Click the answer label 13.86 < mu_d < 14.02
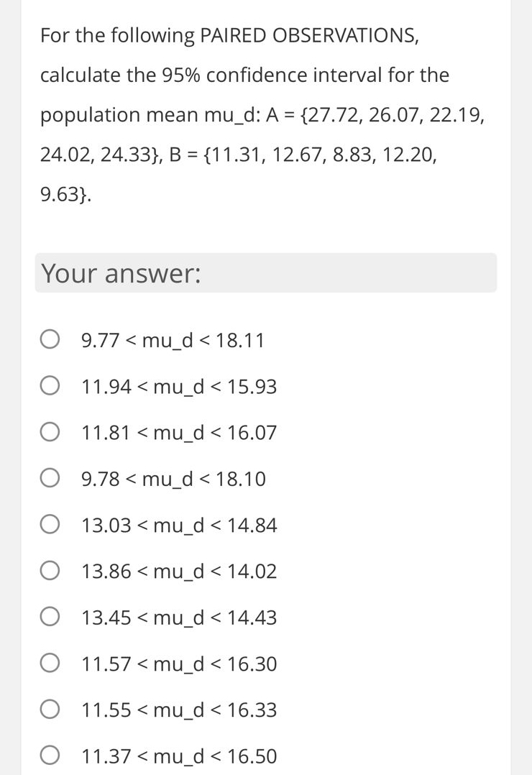Screen dimensions: 532x775 [x=180, y=571]
